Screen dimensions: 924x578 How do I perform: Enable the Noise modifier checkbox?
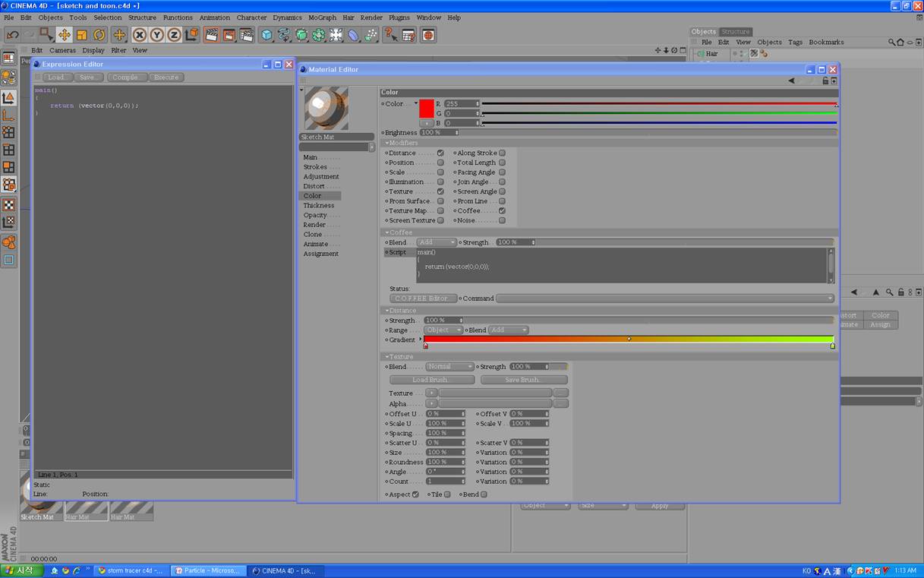point(502,221)
